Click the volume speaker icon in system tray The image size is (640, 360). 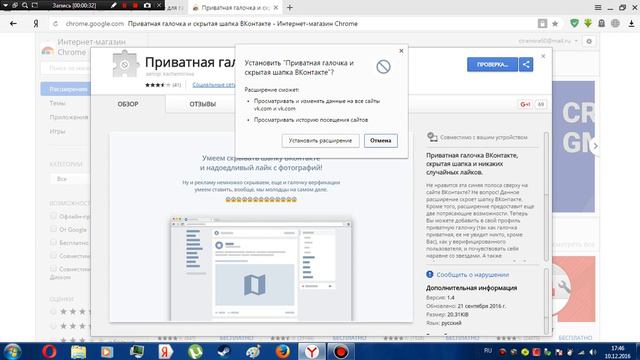pos(592,352)
